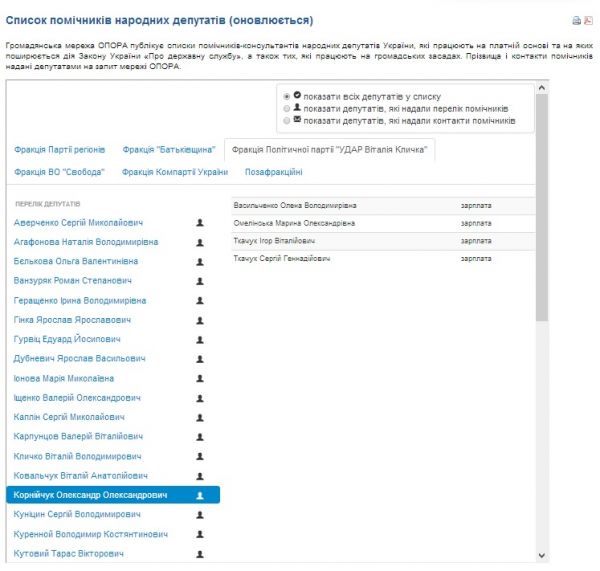Select deputy Гінка Ярослав Ярославович
The height and width of the screenshot is (571, 600).
click(x=72, y=320)
